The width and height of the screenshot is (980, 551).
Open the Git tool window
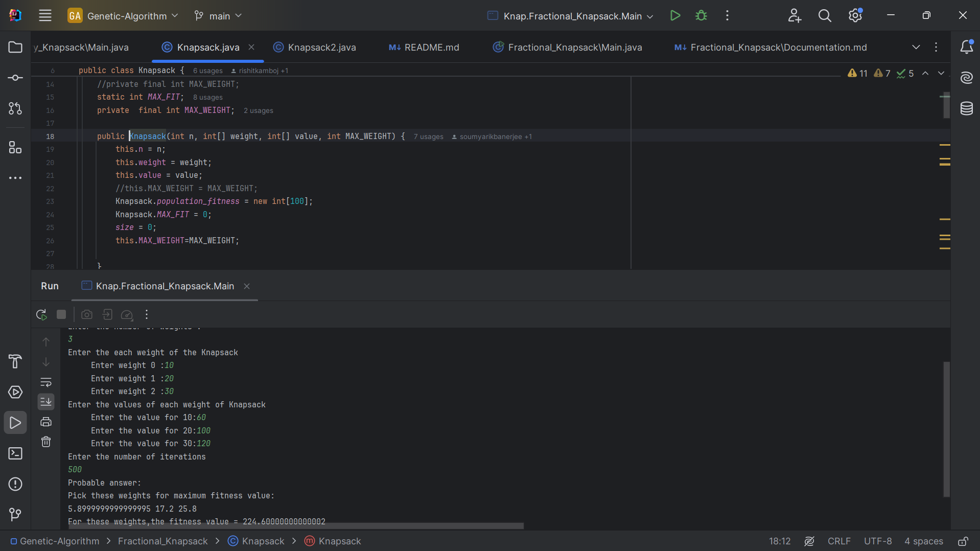tap(15, 514)
